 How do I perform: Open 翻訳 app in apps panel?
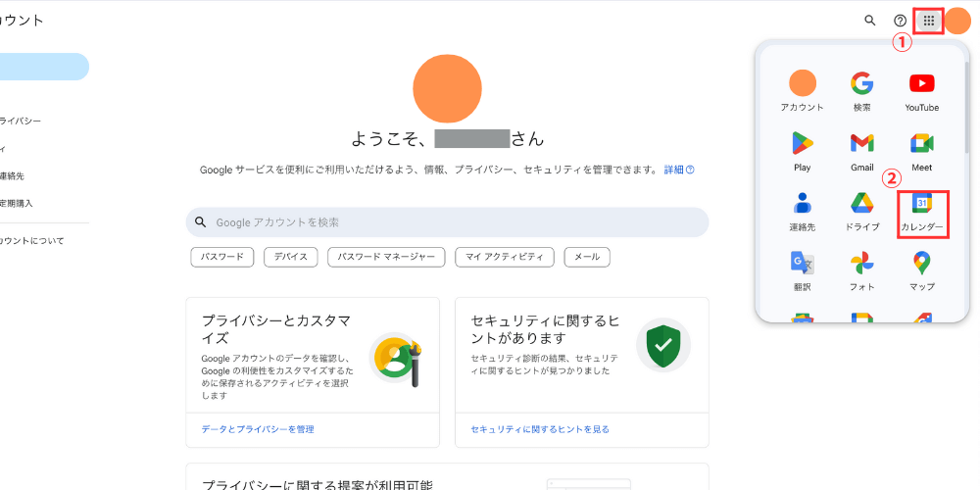[x=802, y=270]
